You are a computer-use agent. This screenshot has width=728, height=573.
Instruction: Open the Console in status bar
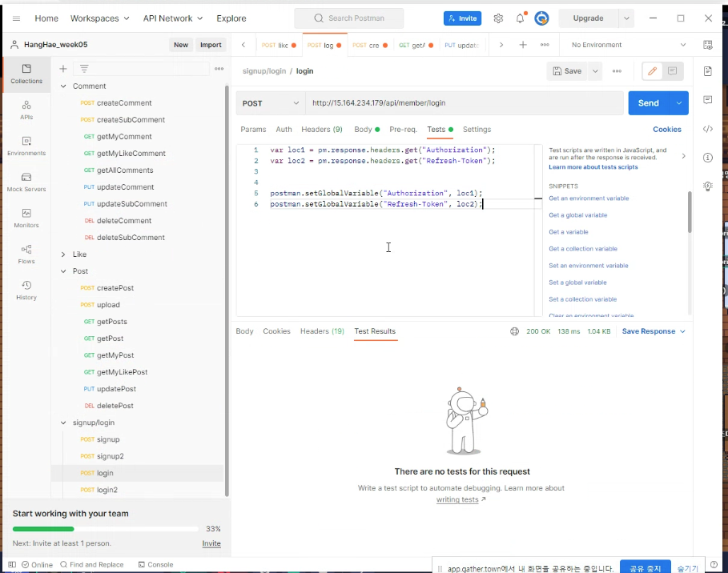(155, 565)
